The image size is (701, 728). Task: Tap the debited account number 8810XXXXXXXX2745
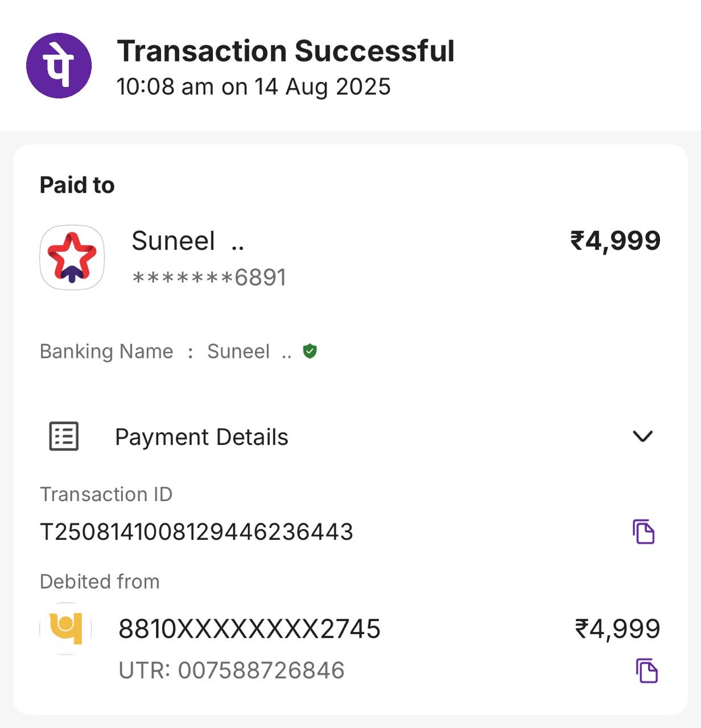point(249,629)
